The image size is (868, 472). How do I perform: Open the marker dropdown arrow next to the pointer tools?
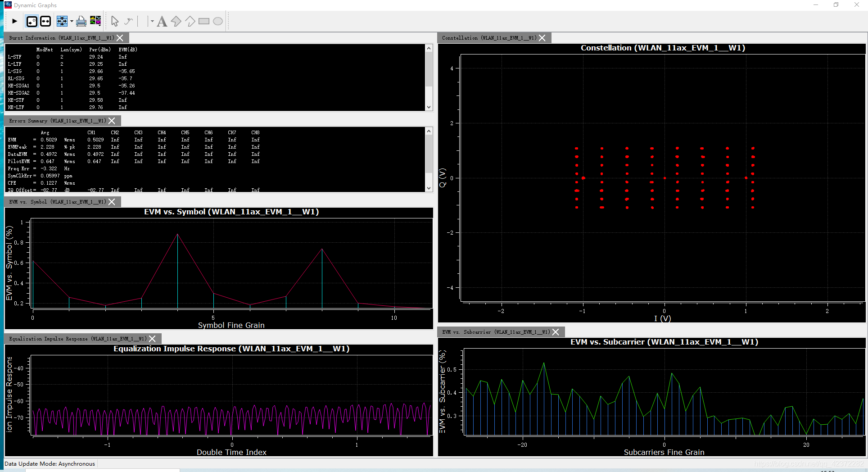click(x=152, y=21)
